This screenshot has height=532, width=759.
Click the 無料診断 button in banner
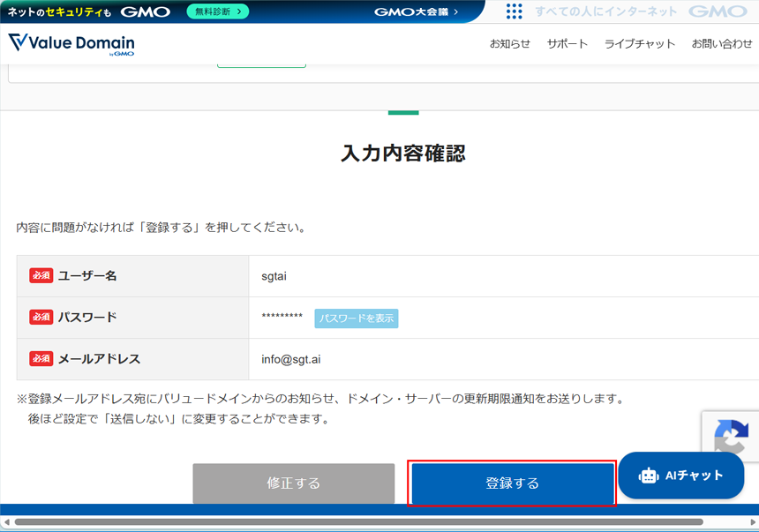coord(218,11)
